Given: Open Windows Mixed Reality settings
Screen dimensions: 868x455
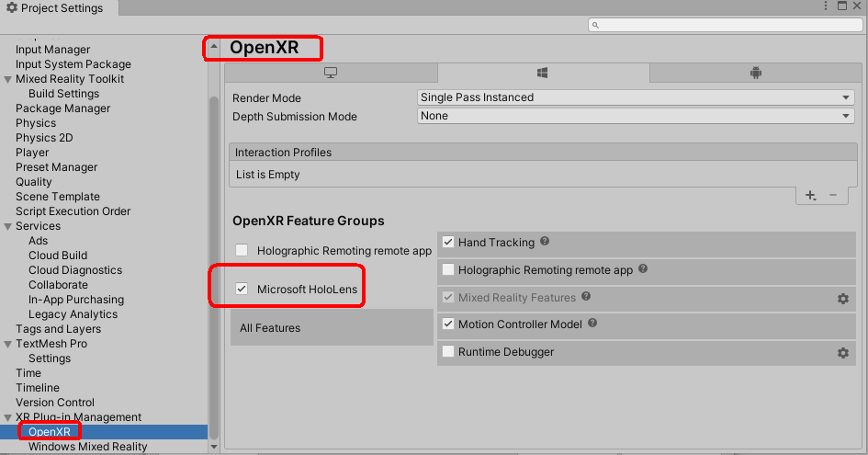Looking at the screenshot, I should coord(87,447).
